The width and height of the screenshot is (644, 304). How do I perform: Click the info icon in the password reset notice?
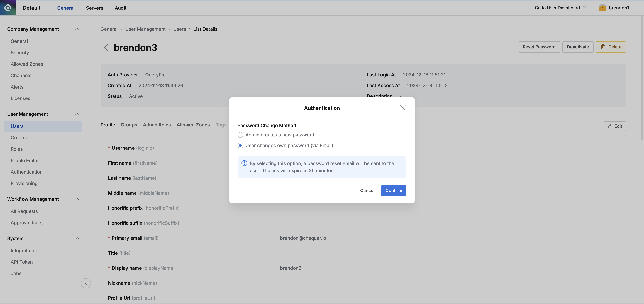click(244, 163)
